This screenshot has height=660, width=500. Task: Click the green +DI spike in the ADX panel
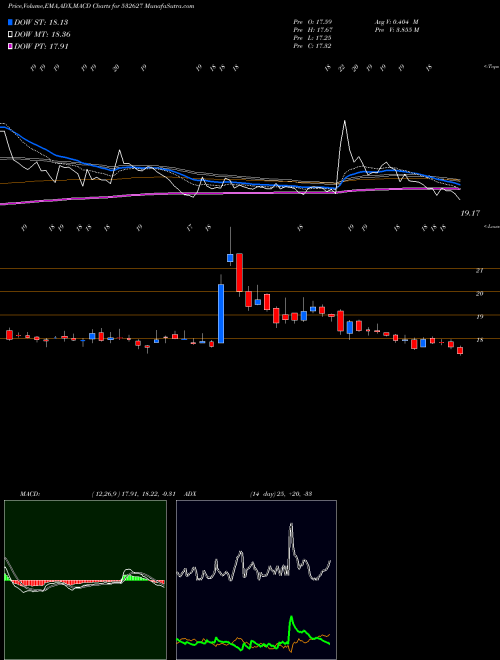(291, 618)
